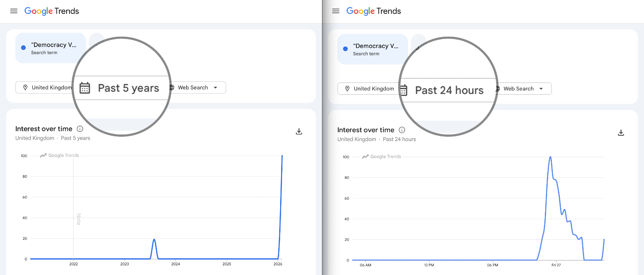Open the Past 5 years time range picker
644x275 pixels.
(128, 88)
